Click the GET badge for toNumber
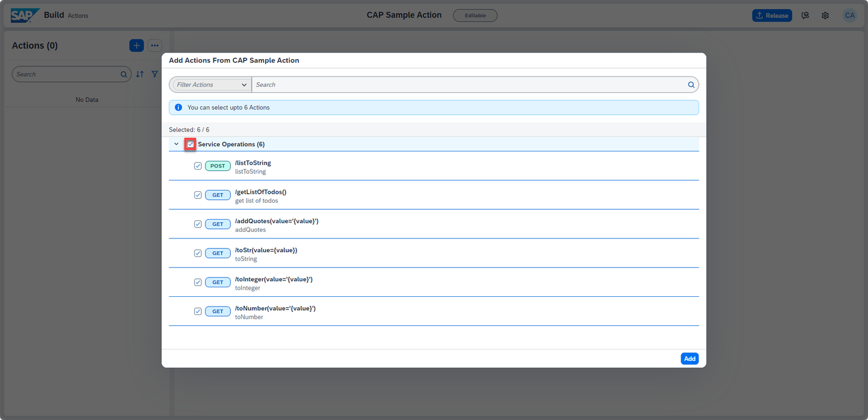Image resolution: width=868 pixels, height=420 pixels. pos(218,311)
